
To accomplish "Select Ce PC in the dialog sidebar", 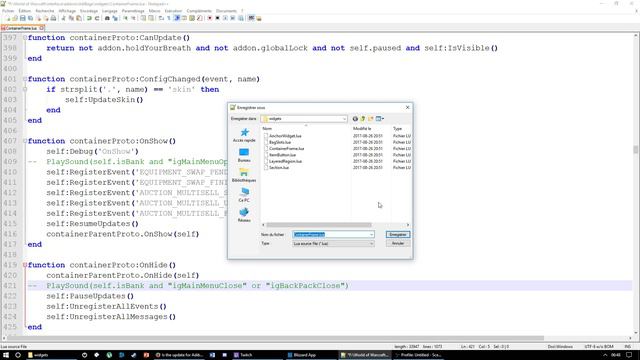I will click(244, 195).
